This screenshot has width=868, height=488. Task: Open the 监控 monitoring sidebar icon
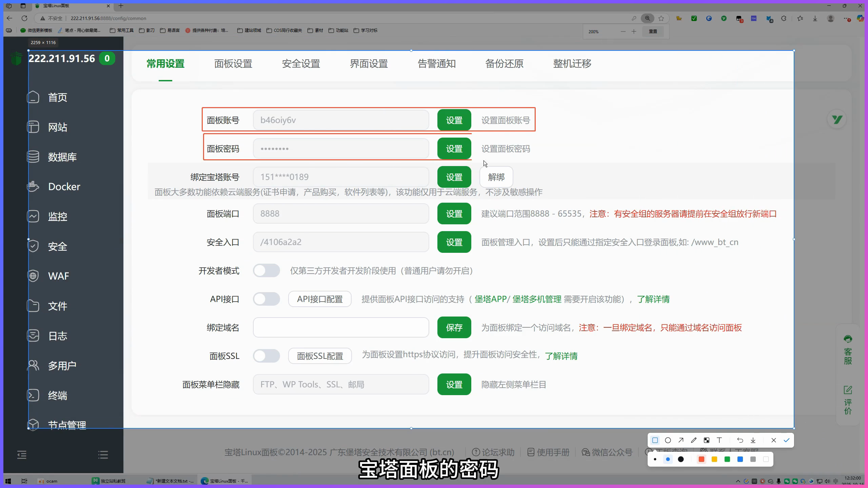(x=33, y=216)
